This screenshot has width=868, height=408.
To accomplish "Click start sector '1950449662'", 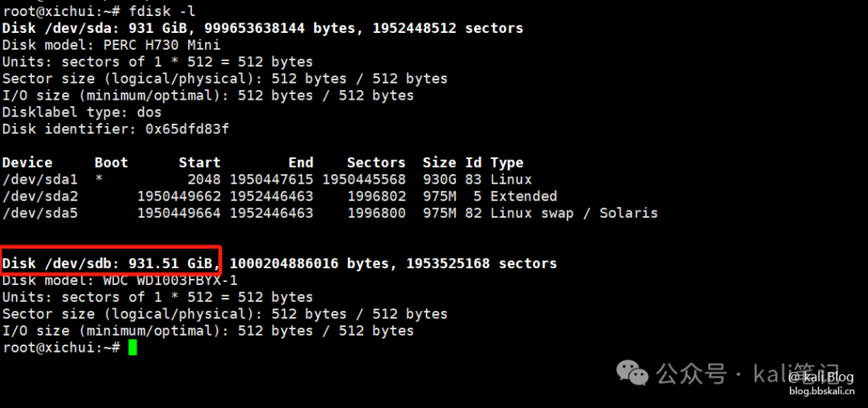I will (178, 196).
